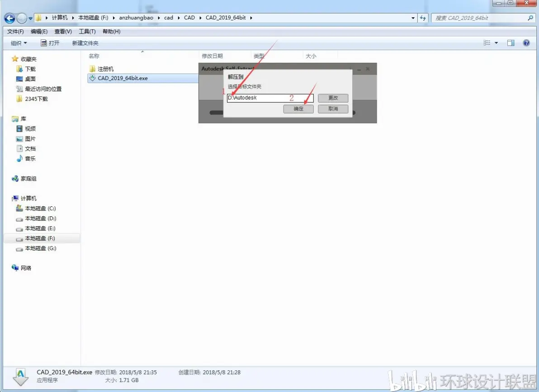Open 本地磁盘 (E:) in the sidebar

point(40,228)
